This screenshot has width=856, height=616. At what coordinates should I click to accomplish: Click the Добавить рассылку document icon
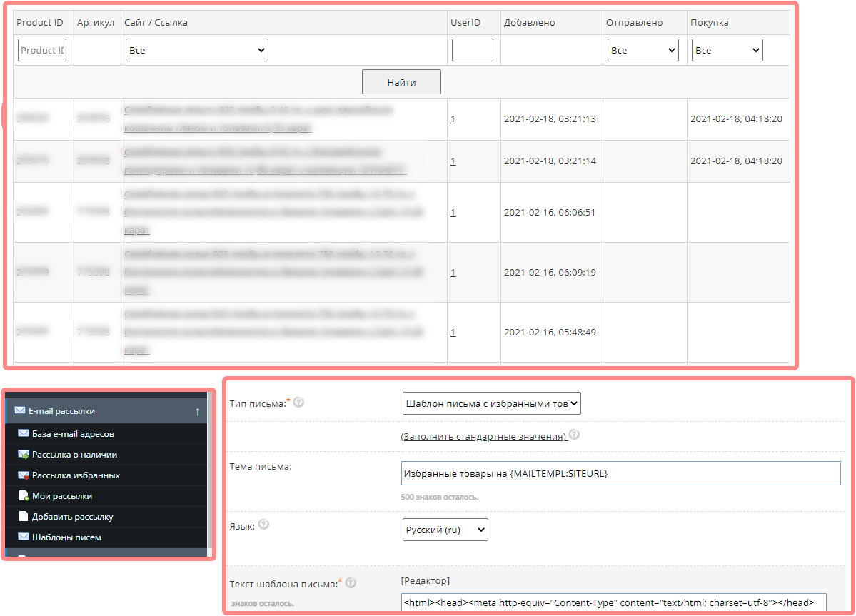(24, 516)
